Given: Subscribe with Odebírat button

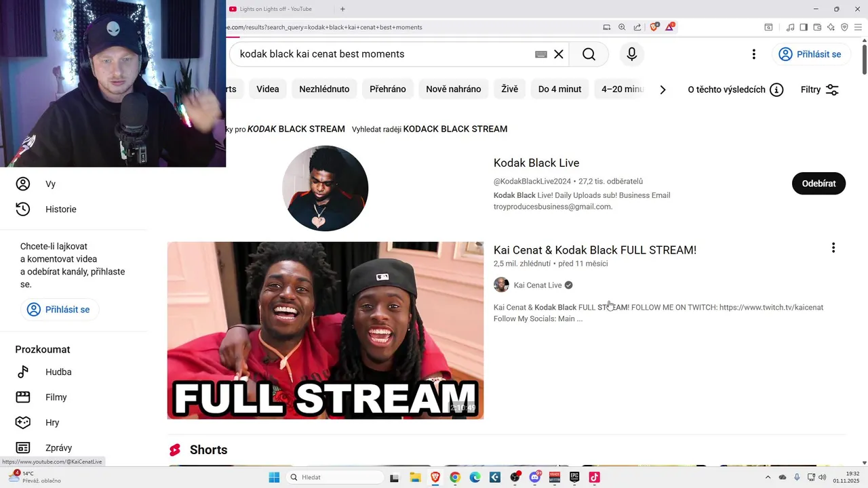Looking at the screenshot, I should [x=818, y=184].
